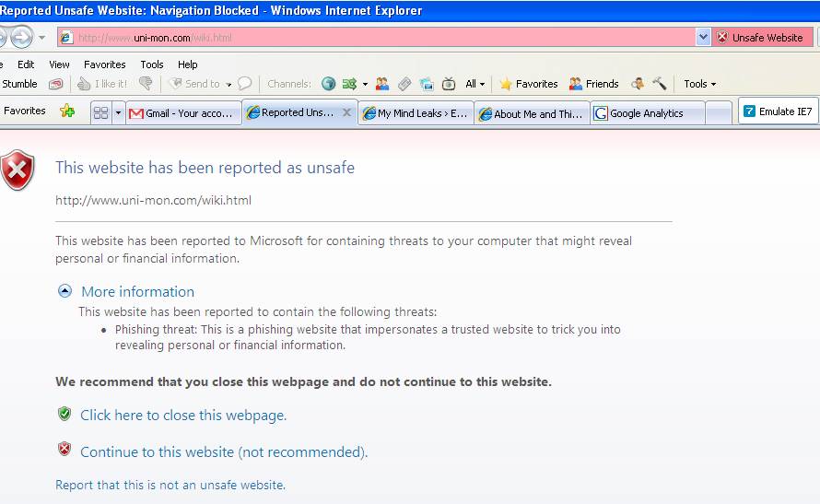This screenshot has height=504, width=820.
Task: Open the Send to dropdown arrow
Action: coord(228,84)
